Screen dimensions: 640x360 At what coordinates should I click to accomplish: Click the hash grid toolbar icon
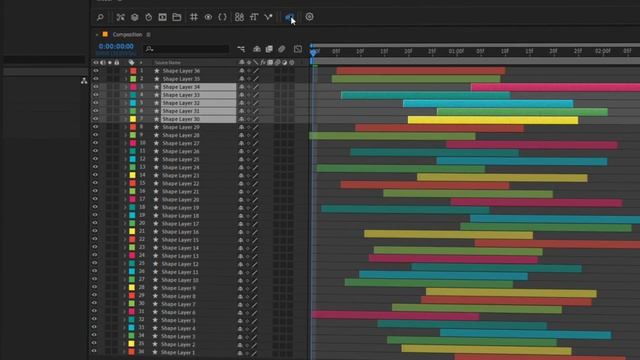[194, 17]
